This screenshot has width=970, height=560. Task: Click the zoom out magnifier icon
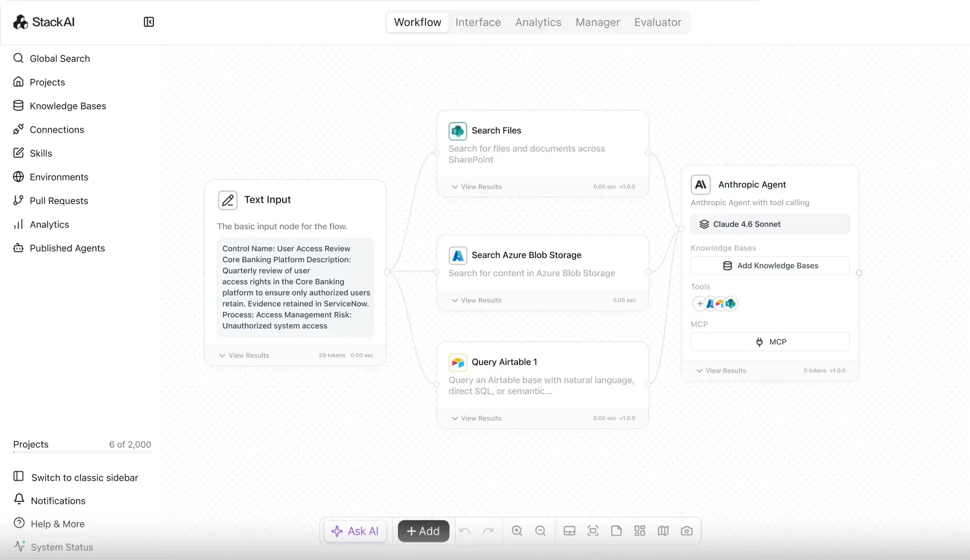(x=541, y=531)
